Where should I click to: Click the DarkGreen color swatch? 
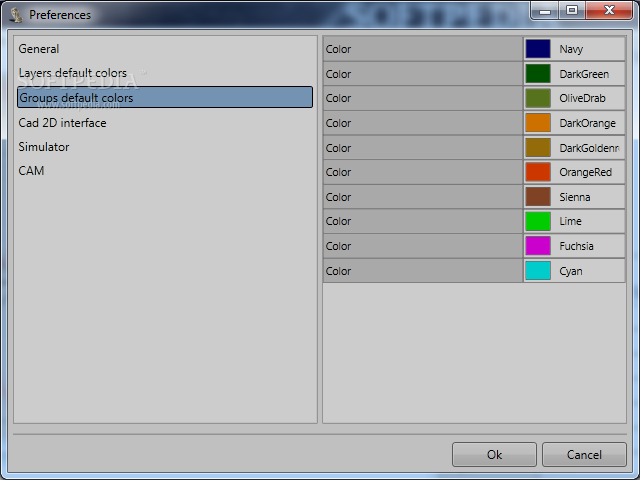[x=538, y=74]
